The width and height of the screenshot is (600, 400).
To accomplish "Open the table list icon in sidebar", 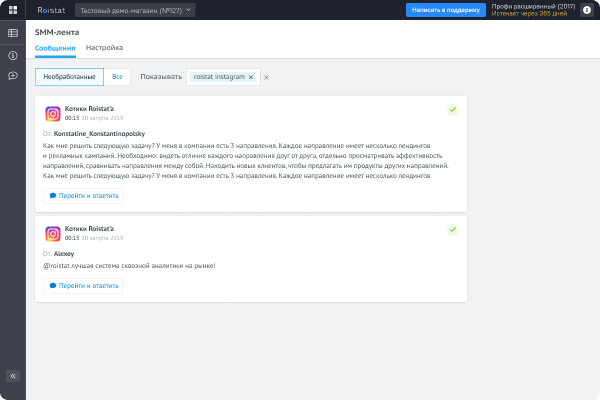I will coord(13,33).
